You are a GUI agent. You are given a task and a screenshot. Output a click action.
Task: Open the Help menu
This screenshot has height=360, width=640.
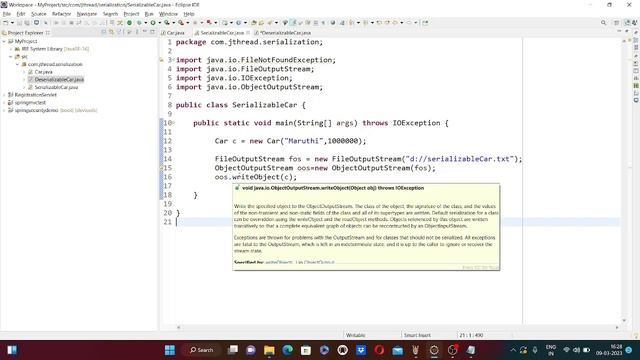coord(189,14)
